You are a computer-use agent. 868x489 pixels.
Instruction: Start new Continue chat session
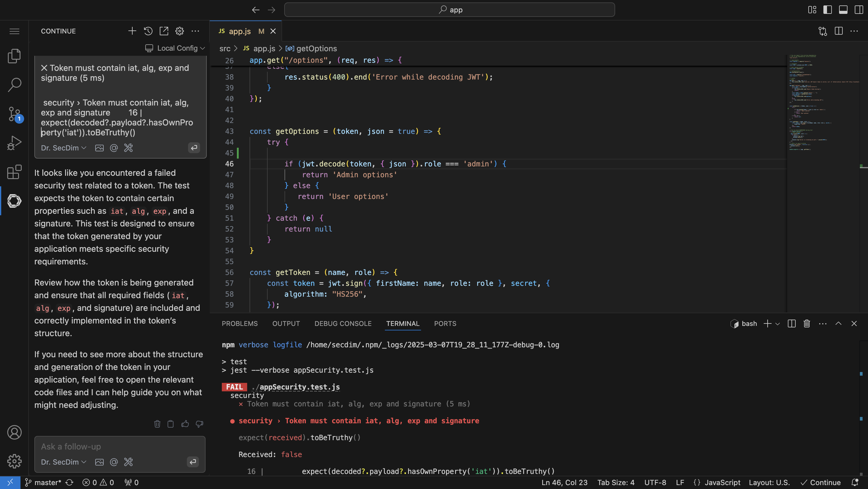[x=132, y=31]
